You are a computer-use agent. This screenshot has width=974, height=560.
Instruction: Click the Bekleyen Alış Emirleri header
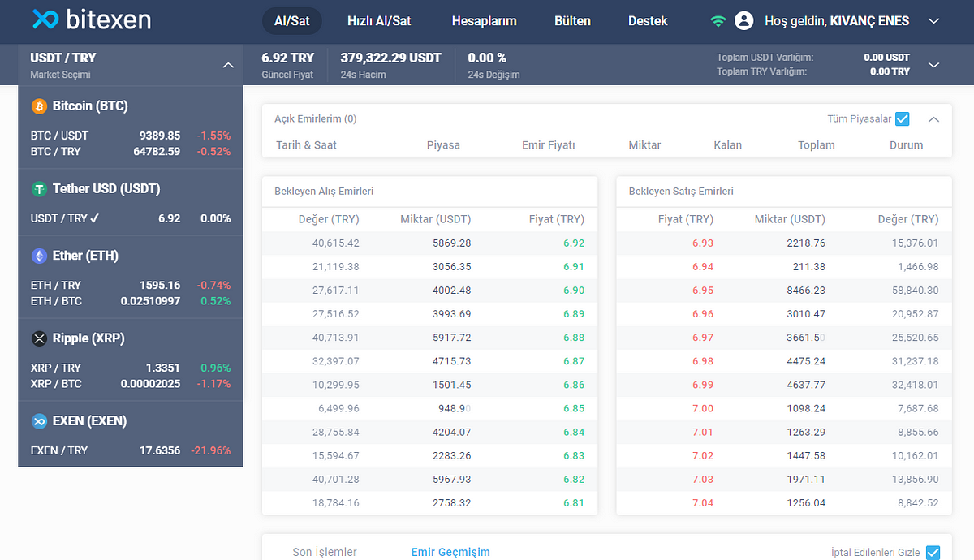tap(324, 192)
